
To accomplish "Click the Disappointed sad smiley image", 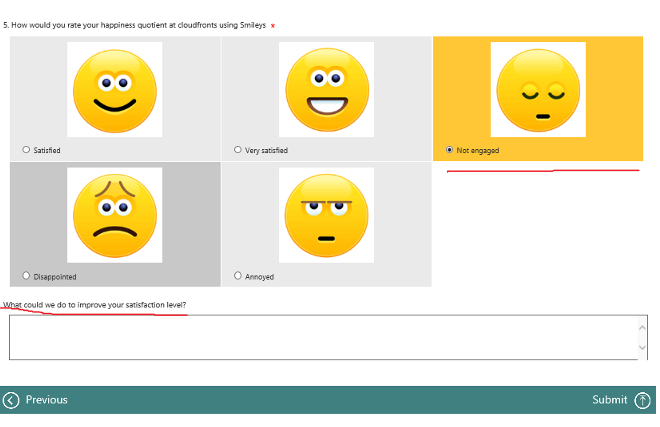I will [x=114, y=215].
